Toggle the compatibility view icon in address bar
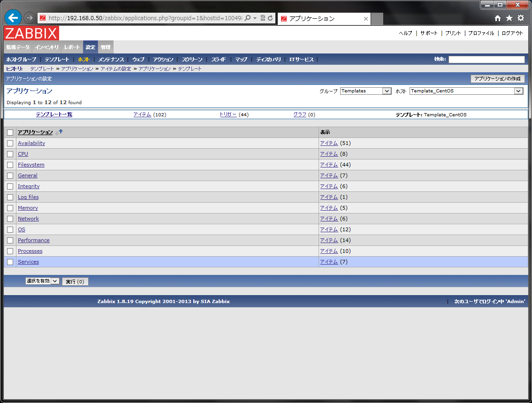The height and width of the screenshot is (403, 532). click(263, 18)
